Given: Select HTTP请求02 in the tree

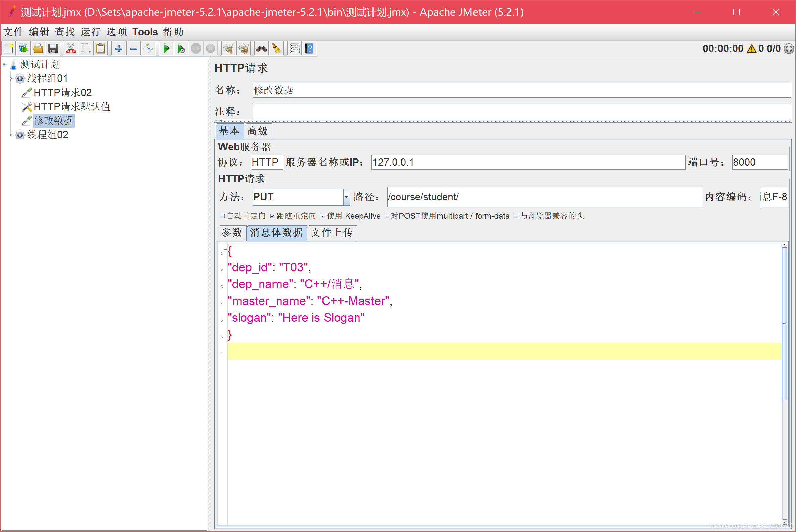Looking at the screenshot, I should pyautogui.click(x=63, y=92).
